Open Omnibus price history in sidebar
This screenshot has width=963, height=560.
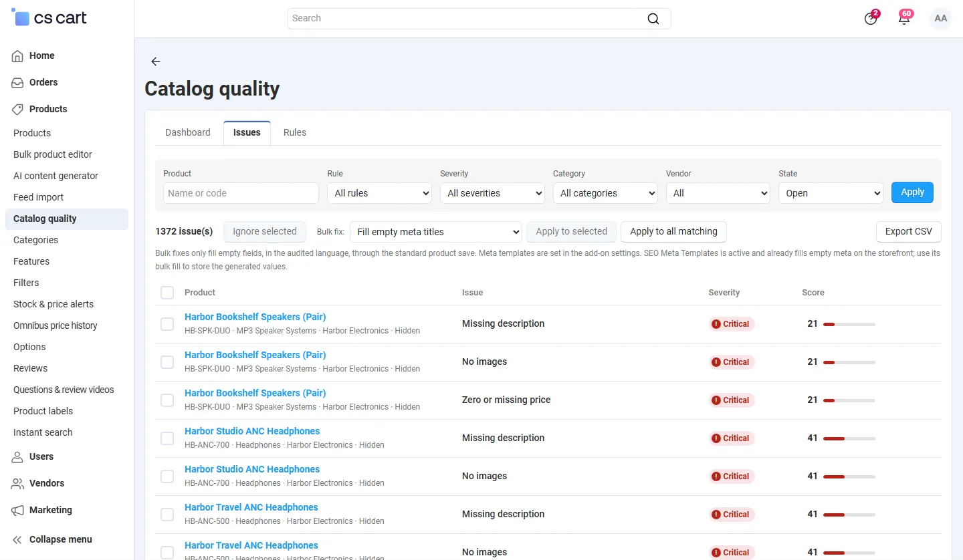point(56,325)
